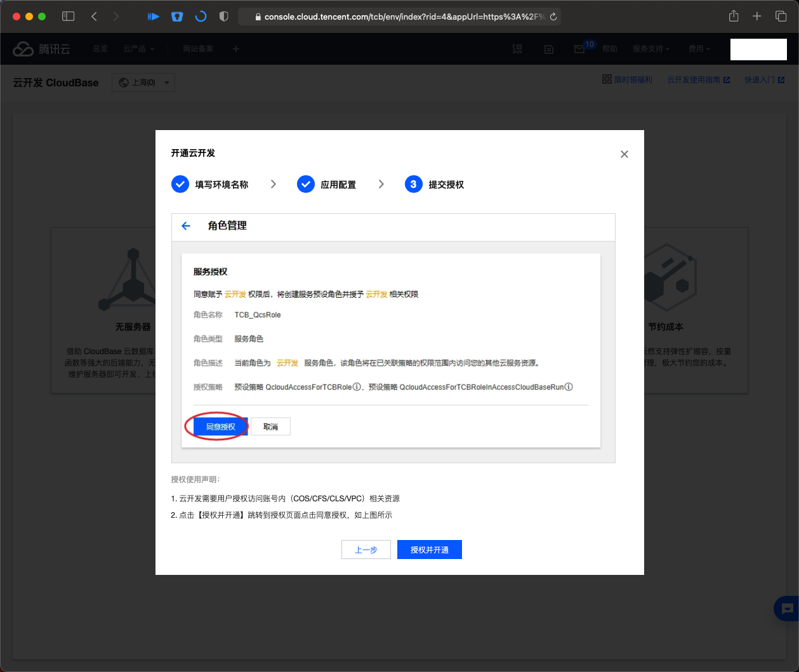Click the 限时领福利 grid icon

point(607,79)
